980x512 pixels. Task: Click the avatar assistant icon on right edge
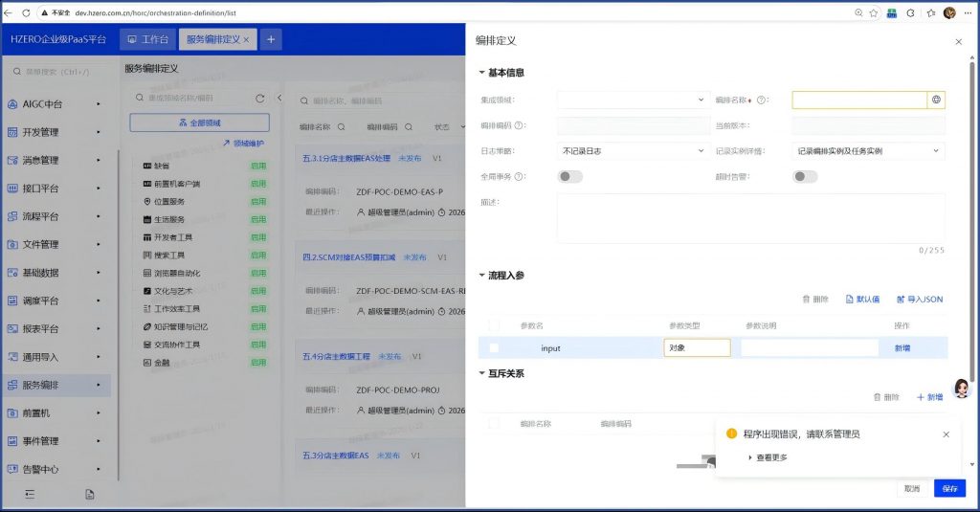962,389
